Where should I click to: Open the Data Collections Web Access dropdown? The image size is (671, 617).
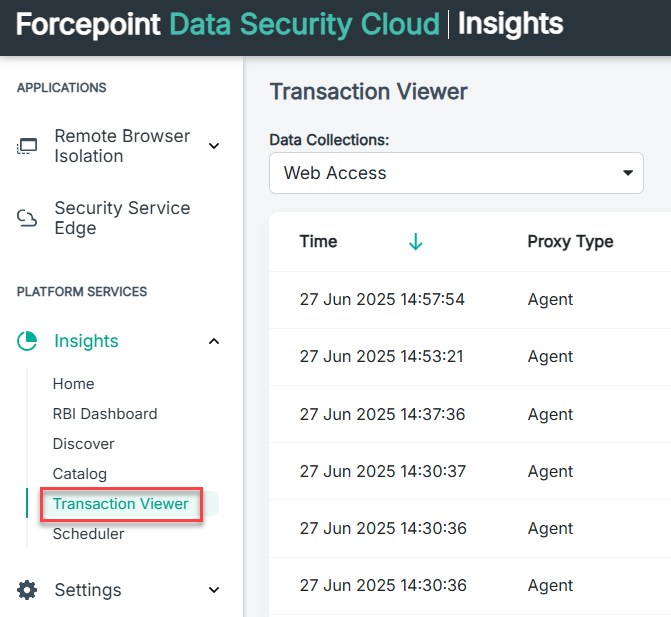click(456, 173)
